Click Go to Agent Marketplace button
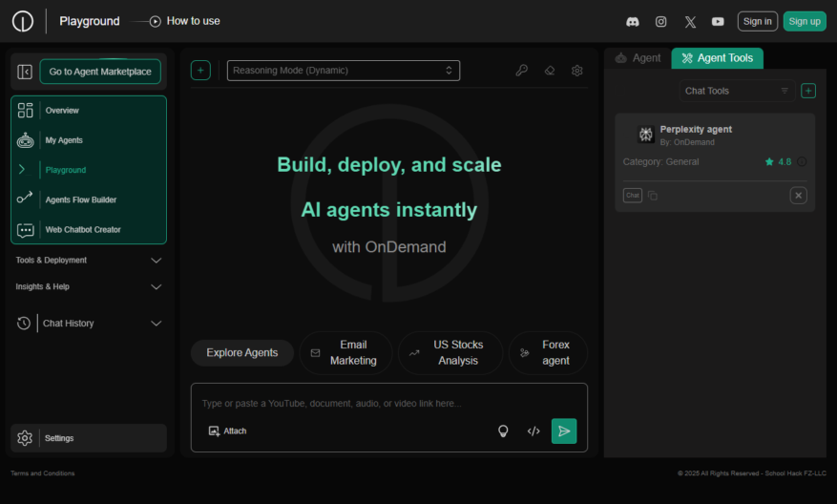This screenshot has height=504, width=837. coord(100,72)
